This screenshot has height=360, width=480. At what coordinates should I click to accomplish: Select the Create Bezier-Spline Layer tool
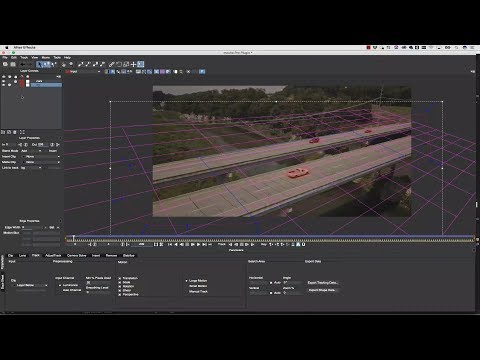coord(95,64)
